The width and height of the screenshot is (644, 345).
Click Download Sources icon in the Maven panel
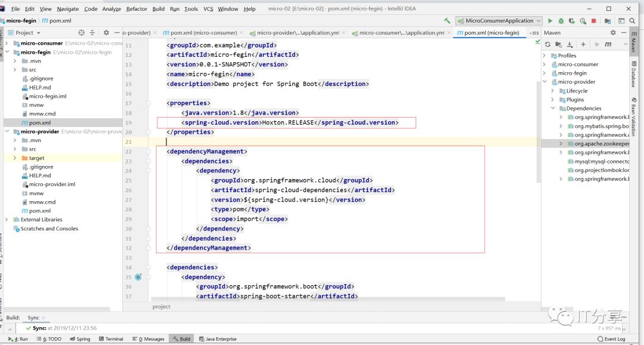[569, 44]
